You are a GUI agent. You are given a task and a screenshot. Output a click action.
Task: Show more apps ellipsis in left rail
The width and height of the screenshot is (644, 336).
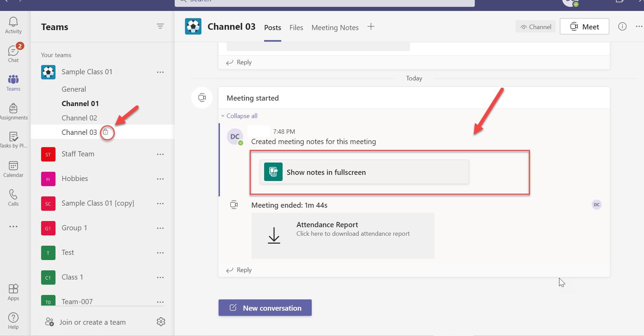[x=13, y=227]
